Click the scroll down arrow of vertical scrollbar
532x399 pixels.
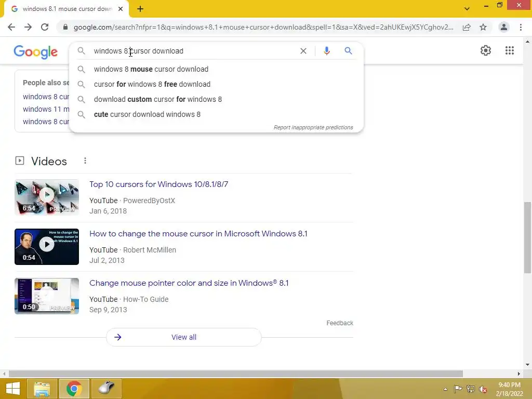pyautogui.click(x=527, y=365)
